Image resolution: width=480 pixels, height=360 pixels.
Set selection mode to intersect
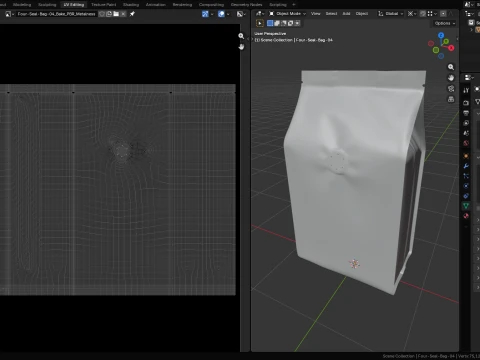[x=297, y=23]
